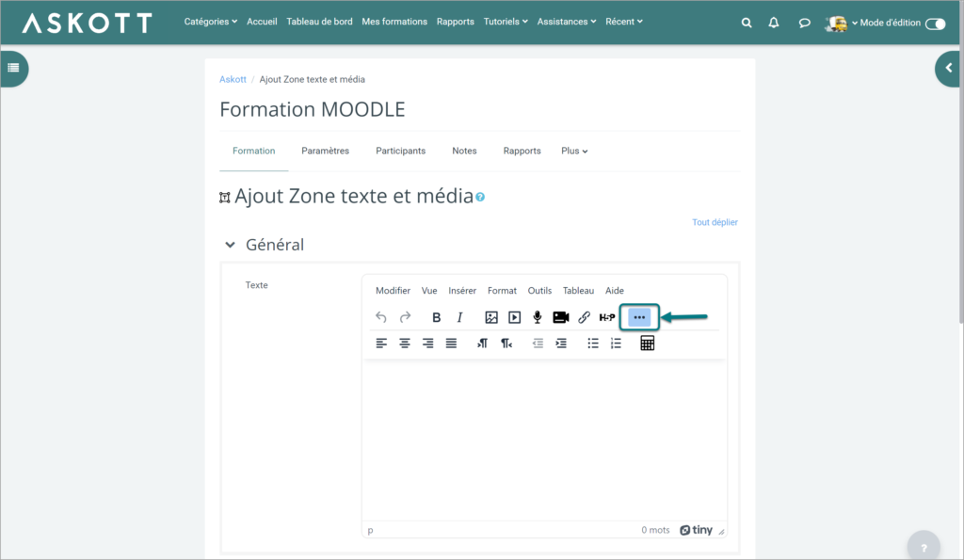The width and height of the screenshot is (964, 560).
Task: Switch to the Participants tab
Action: click(401, 151)
